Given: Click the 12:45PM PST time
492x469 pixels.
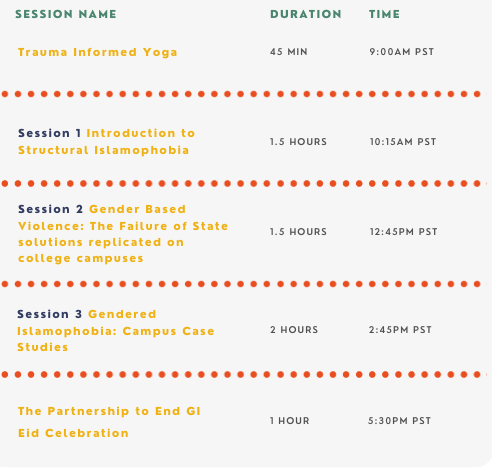Looking at the screenshot, I should (403, 232).
